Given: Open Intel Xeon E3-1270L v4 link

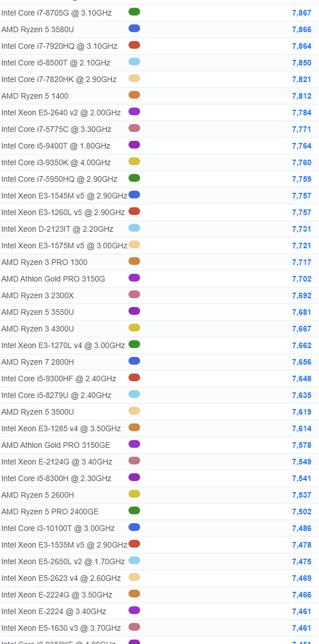Looking at the screenshot, I should [x=63, y=345].
